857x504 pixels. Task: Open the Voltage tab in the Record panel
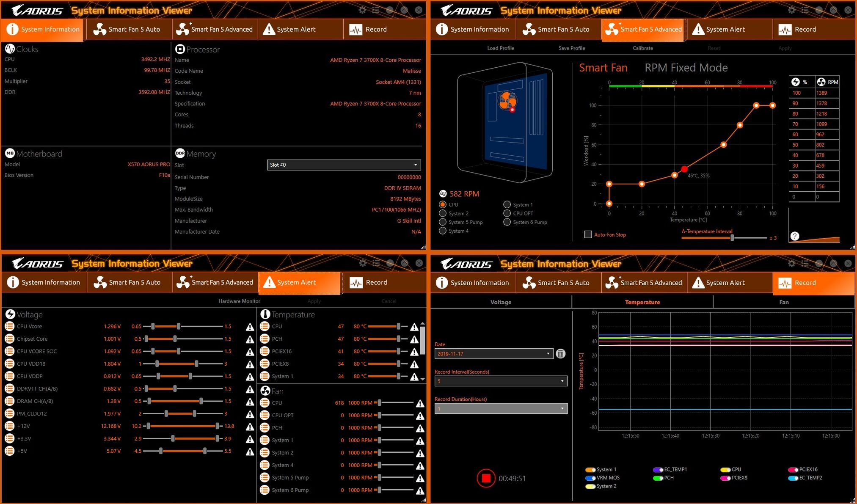point(501,302)
